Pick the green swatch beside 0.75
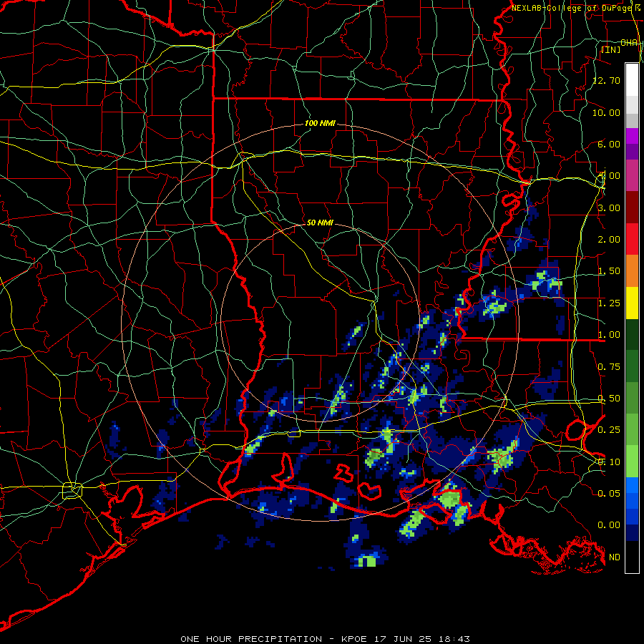The image size is (644, 644). 632,366
